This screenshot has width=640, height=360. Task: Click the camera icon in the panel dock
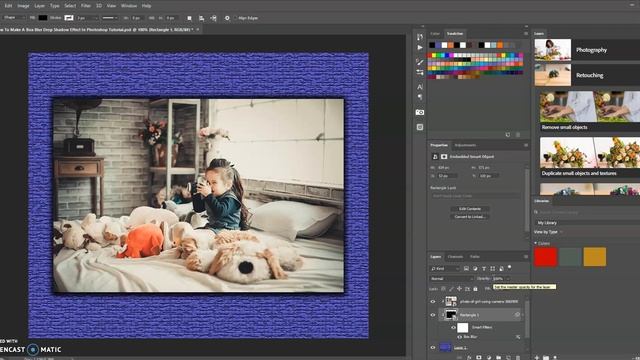pos(420,112)
